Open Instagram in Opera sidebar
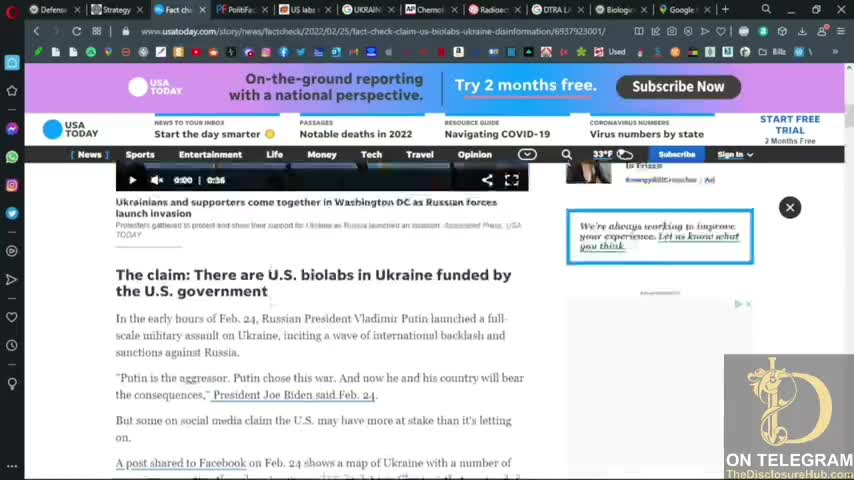The width and height of the screenshot is (854, 480). 12,185
